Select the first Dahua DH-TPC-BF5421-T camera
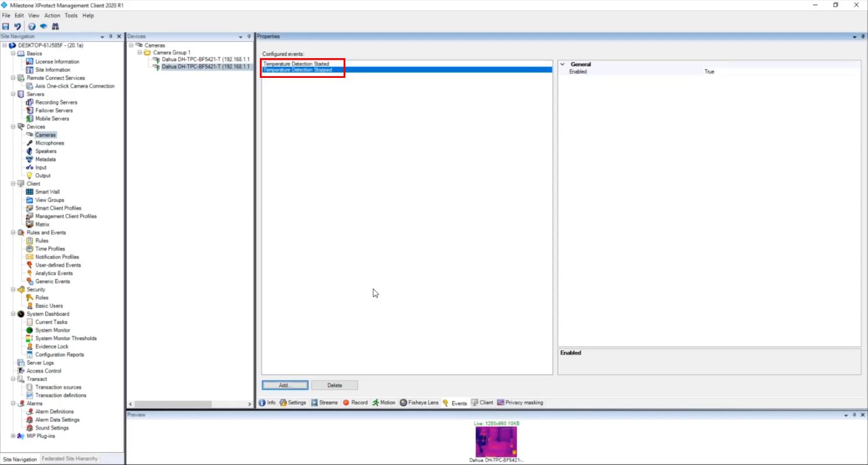The height and width of the screenshot is (465, 868). (205, 60)
